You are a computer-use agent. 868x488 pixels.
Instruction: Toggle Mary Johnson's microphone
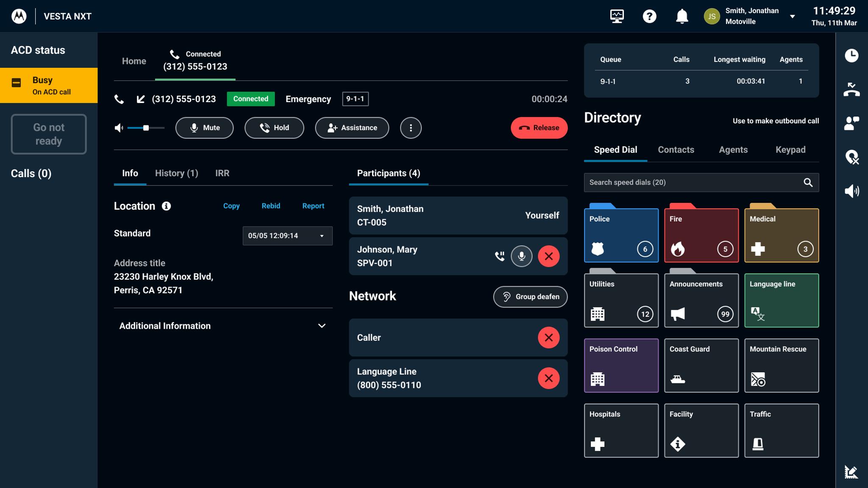(521, 256)
